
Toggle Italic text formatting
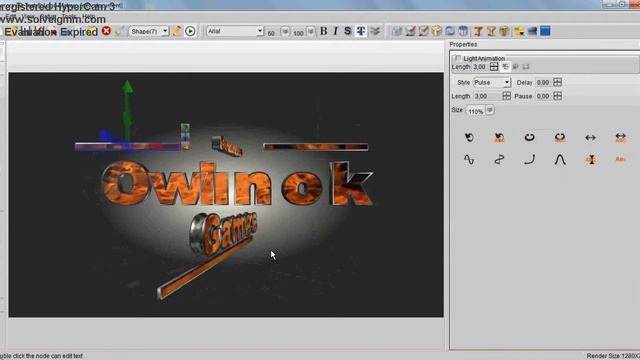pos(336,31)
